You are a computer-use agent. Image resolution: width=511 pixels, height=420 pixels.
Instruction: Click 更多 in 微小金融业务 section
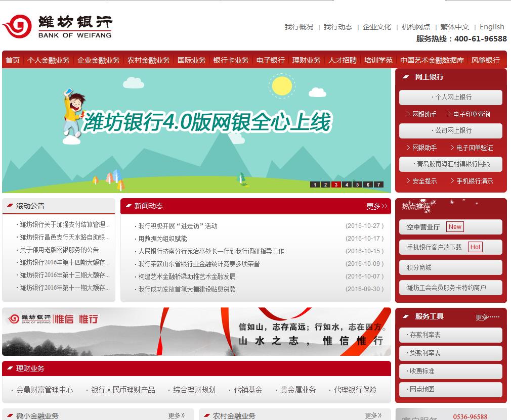point(176,415)
